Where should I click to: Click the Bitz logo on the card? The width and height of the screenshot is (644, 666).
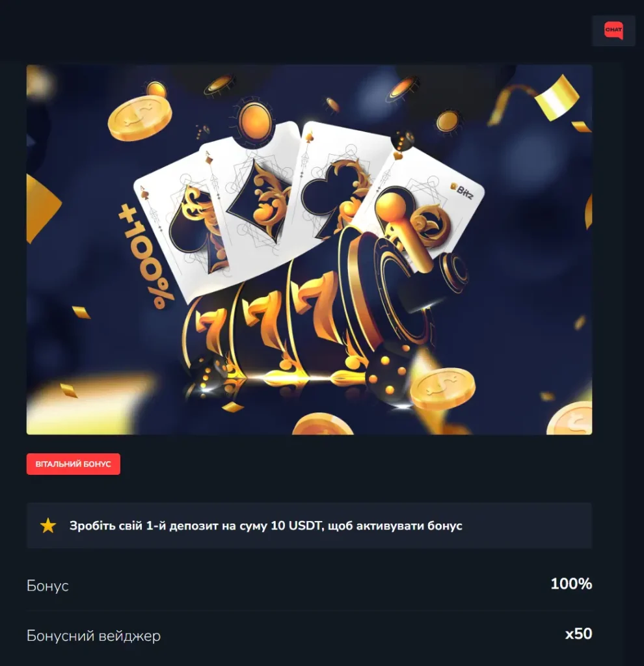pos(462,191)
